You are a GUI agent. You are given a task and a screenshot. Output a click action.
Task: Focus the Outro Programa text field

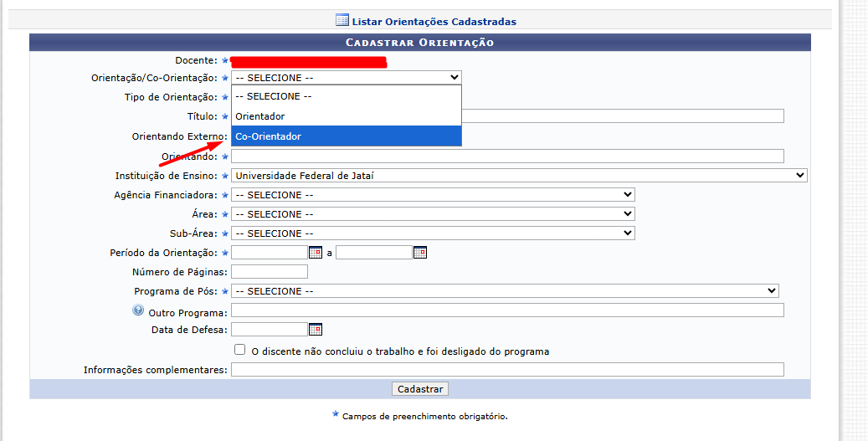tap(507, 310)
